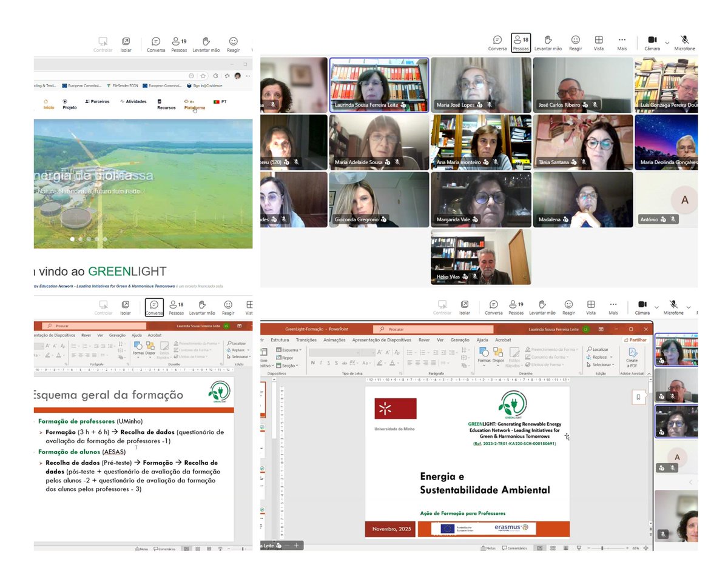Open Gravação tab in GreenLight-Formação PowerPoint

pos(460,340)
